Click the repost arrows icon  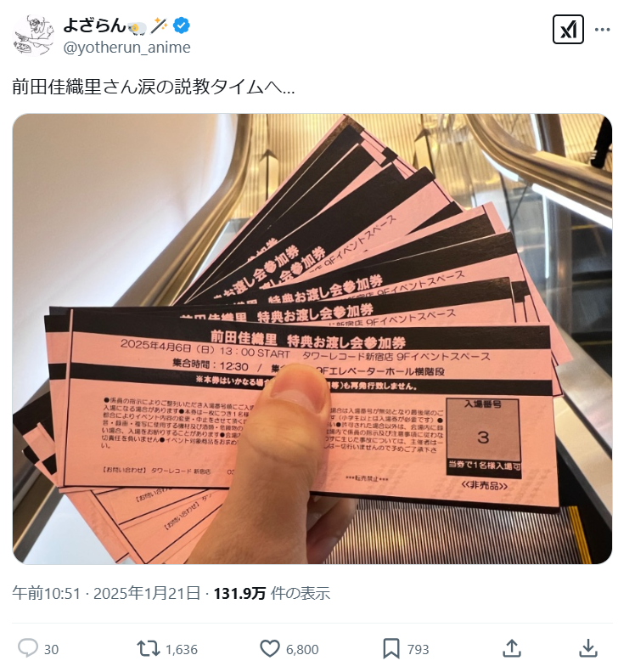coord(149,649)
